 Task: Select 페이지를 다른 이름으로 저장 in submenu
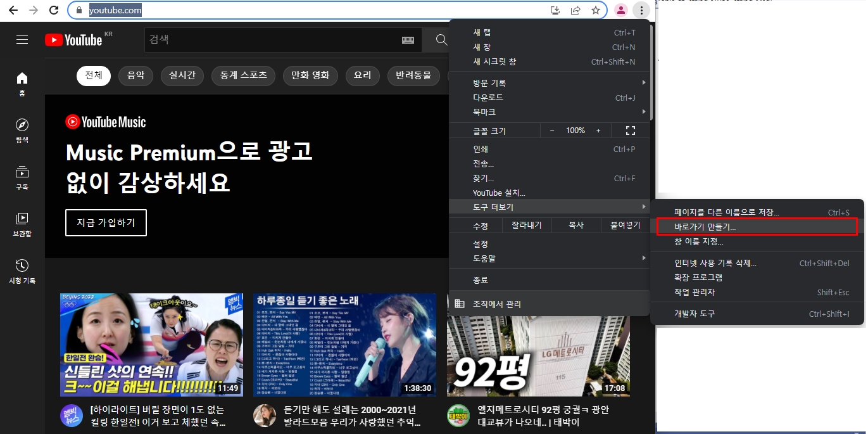757,212
